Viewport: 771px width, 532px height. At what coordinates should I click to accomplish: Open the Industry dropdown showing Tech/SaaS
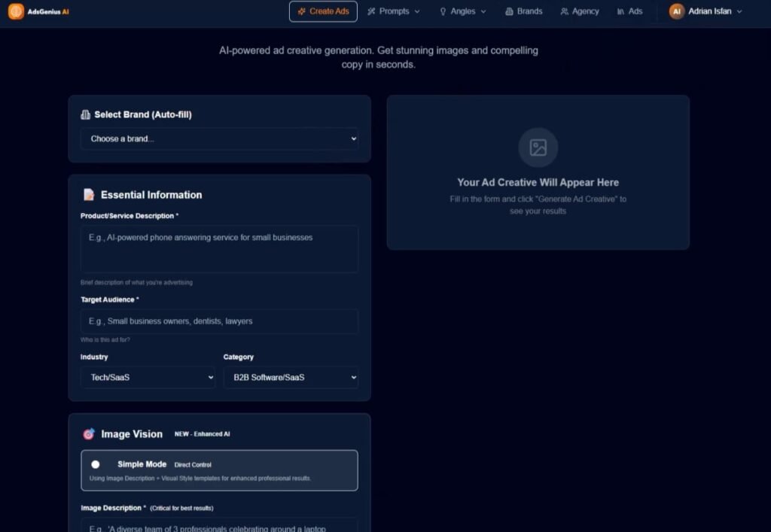click(148, 378)
